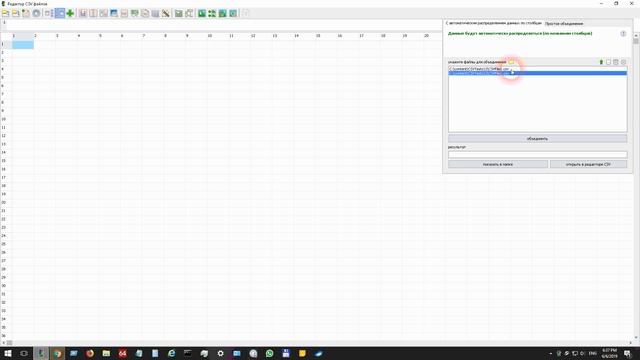Open Chrome from the taskbar
640x360 pixels.
(57, 353)
